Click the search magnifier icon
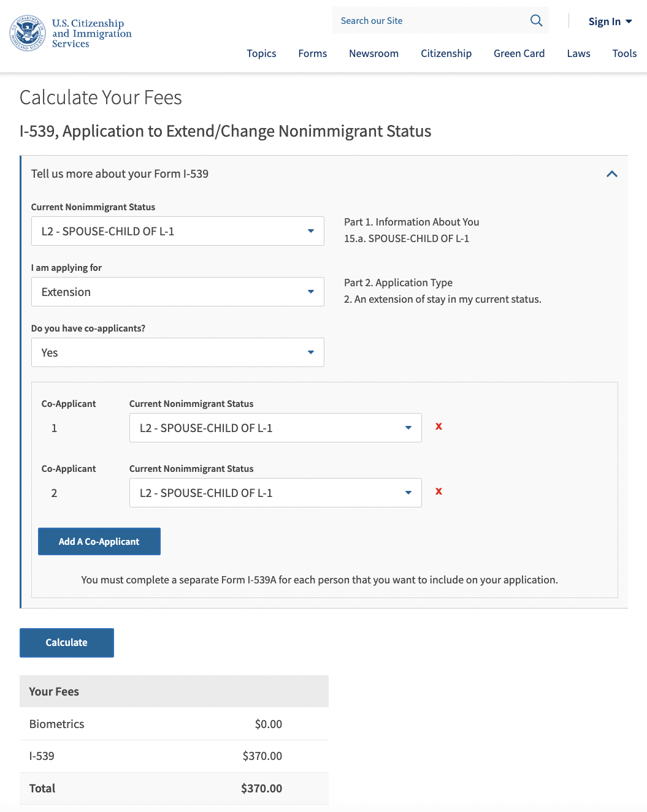 tap(536, 21)
